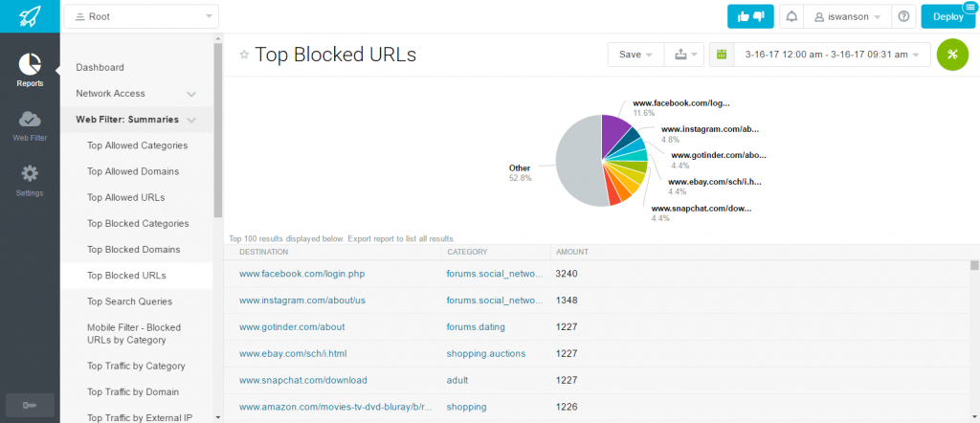Image resolution: width=980 pixels, height=423 pixels.
Task: Click the Deploy button
Action: click(948, 17)
